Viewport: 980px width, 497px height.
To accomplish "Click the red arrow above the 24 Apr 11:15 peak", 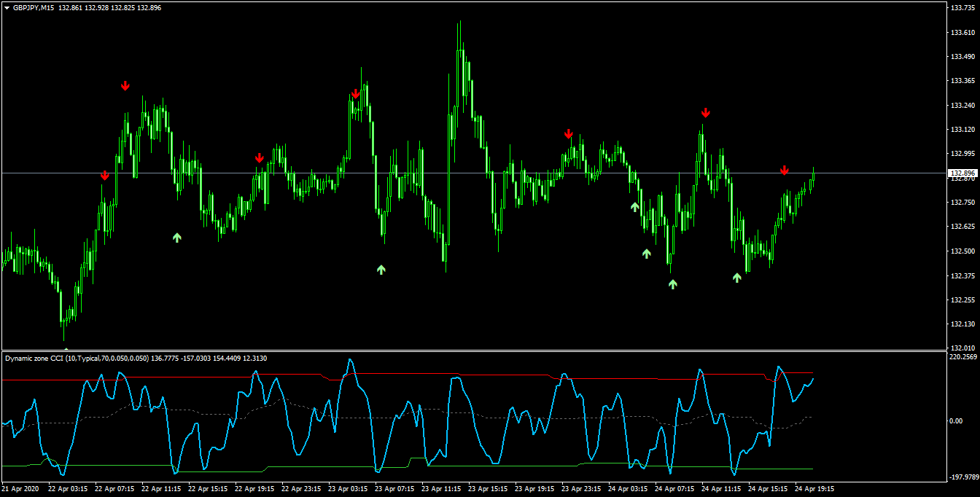I will [706, 113].
